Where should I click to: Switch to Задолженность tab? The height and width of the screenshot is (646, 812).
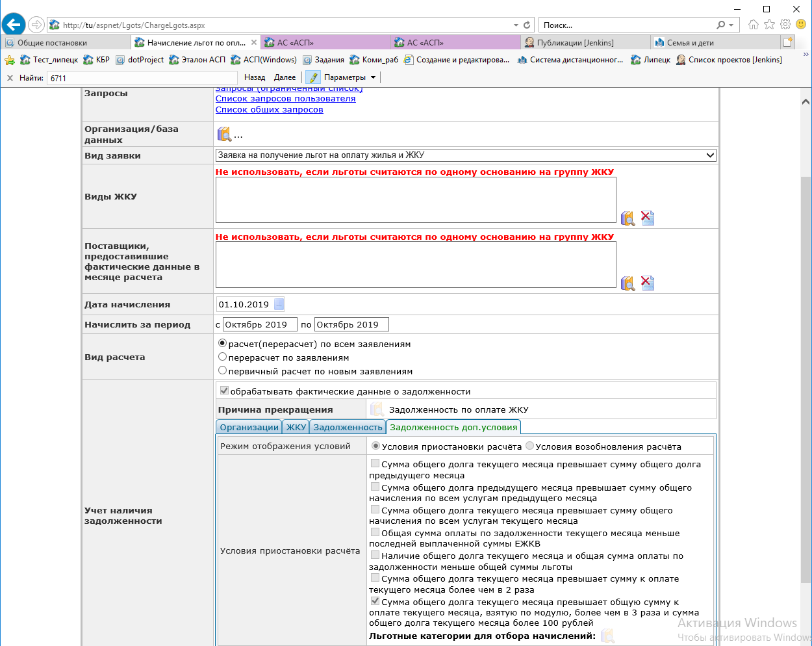(x=348, y=427)
